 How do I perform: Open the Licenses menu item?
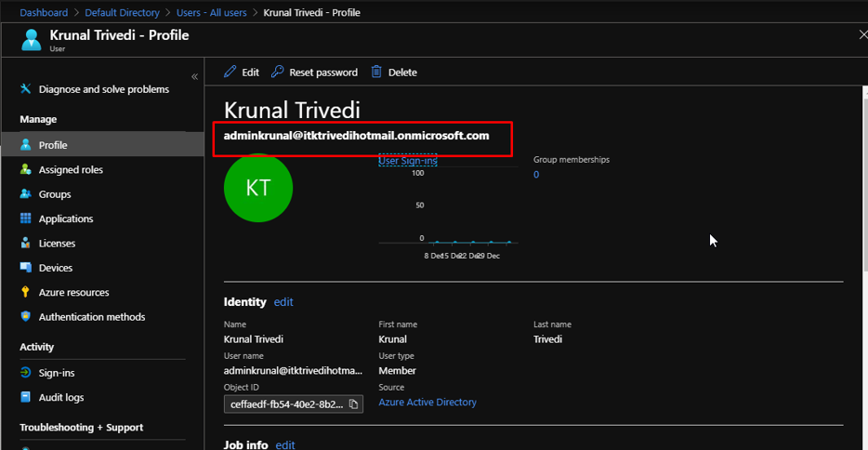57,244
